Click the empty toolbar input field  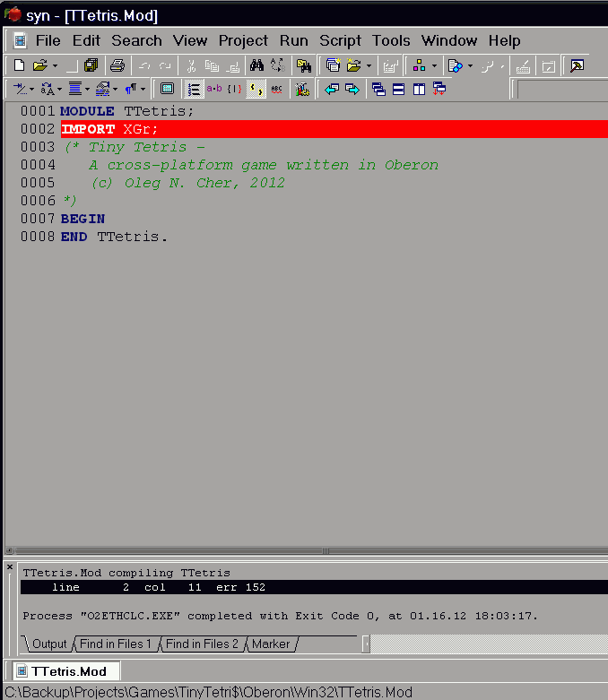coord(561,89)
